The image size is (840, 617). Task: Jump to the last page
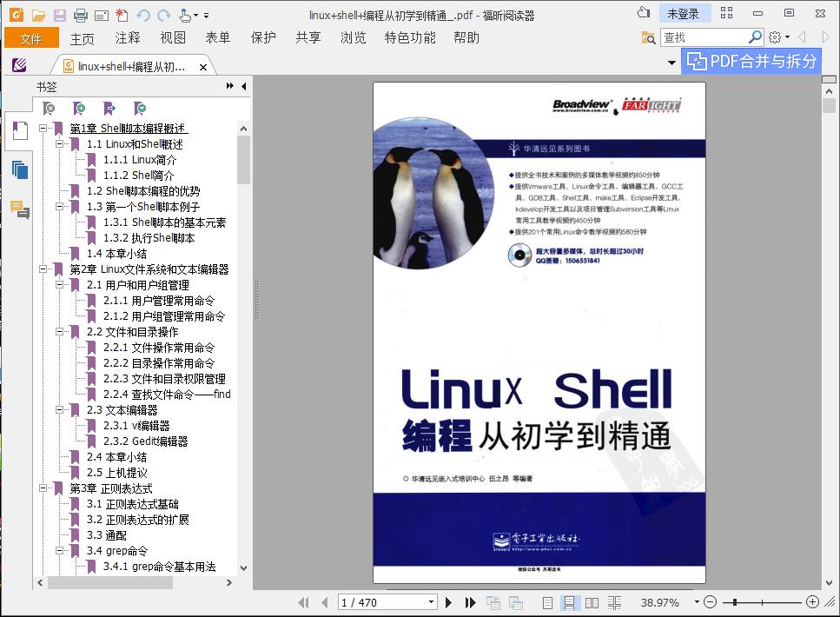(470, 602)
